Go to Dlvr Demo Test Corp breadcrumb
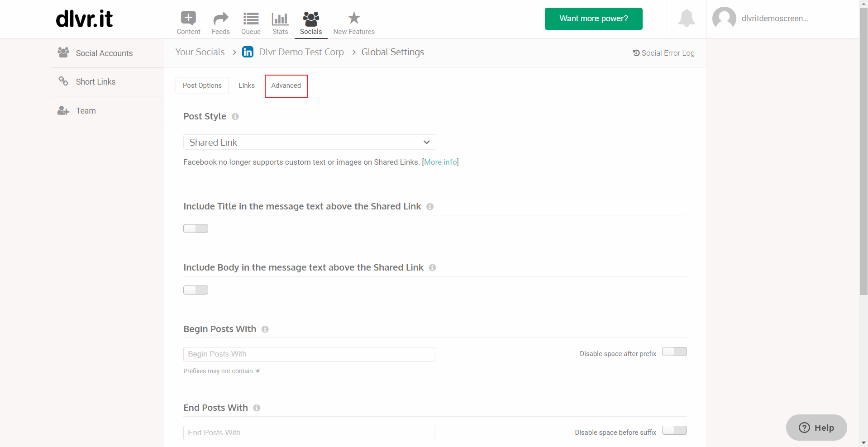Screen dimensions: 868x447 click(x=301, y=52)
